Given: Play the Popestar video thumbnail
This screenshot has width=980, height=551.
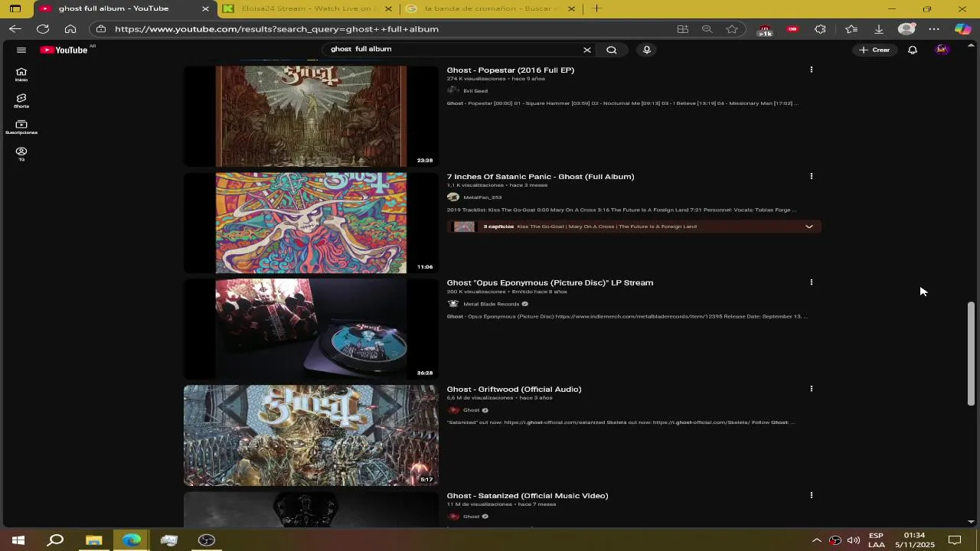Looking at the screenshot, I should click(311, 116).
